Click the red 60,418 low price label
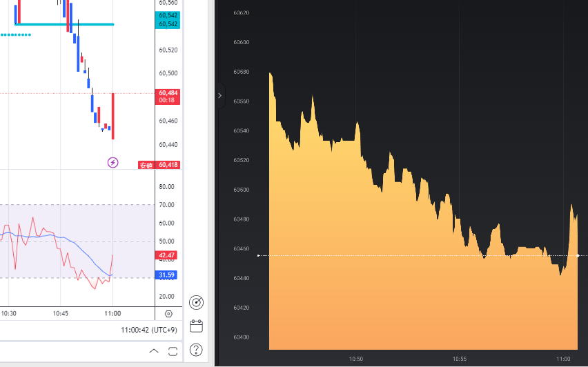The height and width of the screenshot is (367, 588). pyautogui.click(x=168, y=165)
